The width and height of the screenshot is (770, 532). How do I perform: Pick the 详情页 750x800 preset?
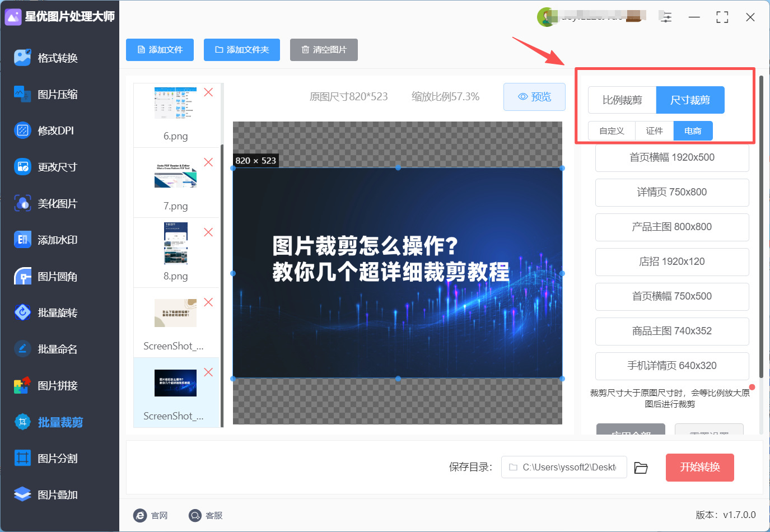672,192
